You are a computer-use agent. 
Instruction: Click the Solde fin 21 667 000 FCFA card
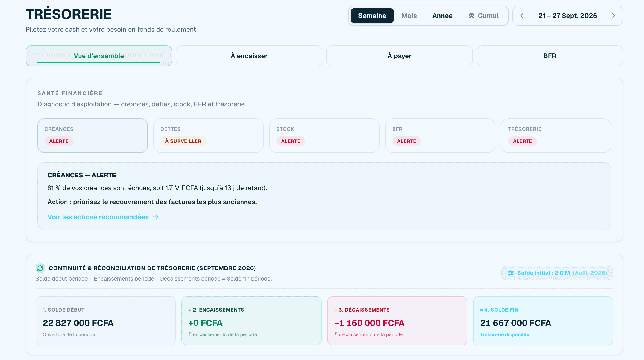(x=543, y=321)
